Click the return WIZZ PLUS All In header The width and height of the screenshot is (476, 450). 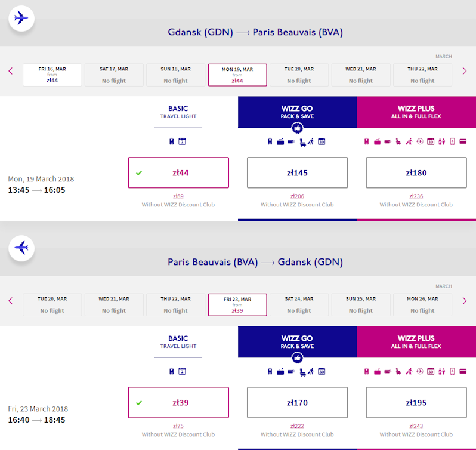coord(416,342)
